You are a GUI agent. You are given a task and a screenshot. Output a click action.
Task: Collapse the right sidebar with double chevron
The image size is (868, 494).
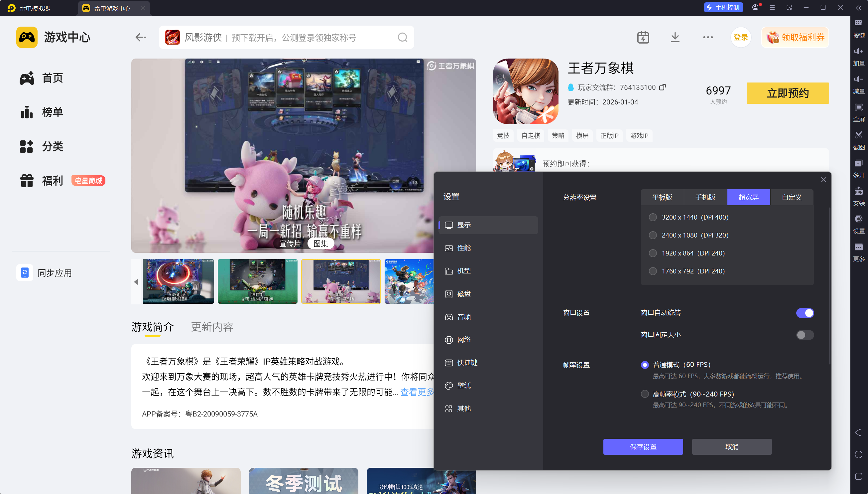(x=858, y=8)
